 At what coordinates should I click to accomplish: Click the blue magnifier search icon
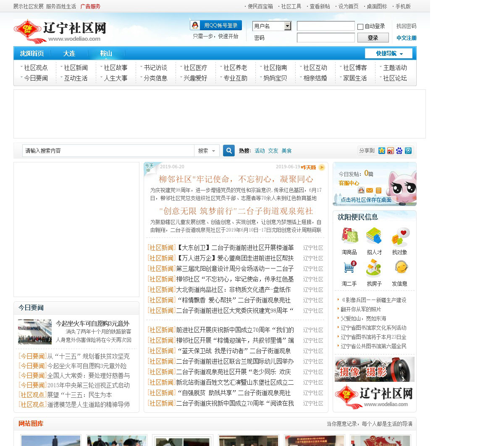(228, 151)
